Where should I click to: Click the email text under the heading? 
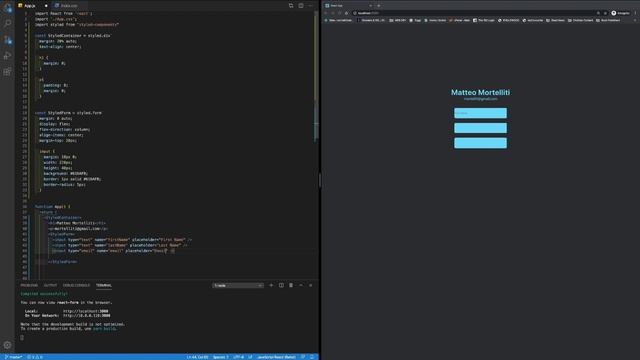click(x=480, y=99)
